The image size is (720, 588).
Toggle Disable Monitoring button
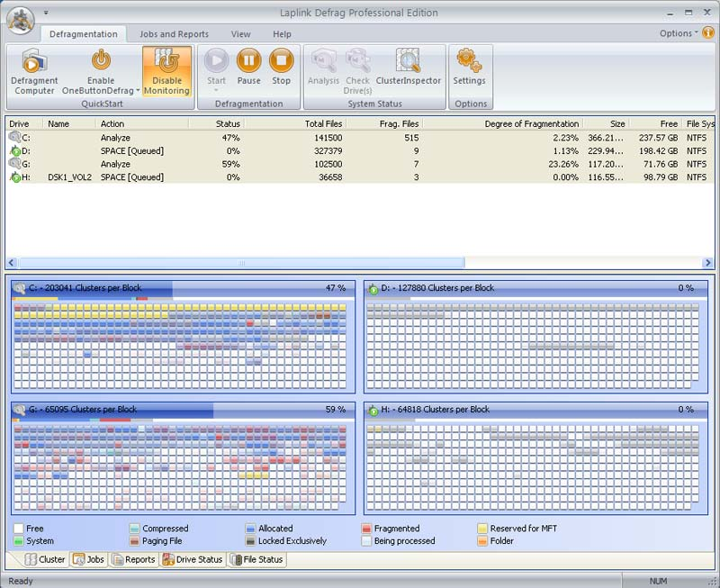(x=166, y=71)
